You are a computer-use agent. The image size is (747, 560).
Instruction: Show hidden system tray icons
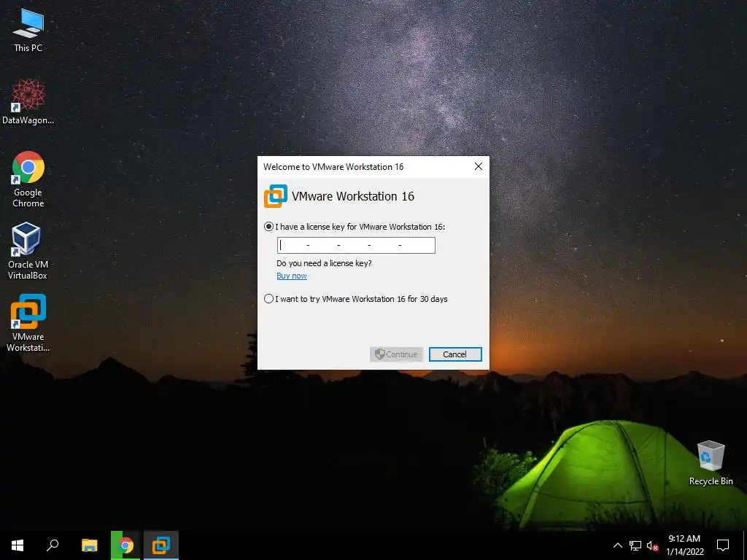[x=617, y=545]
